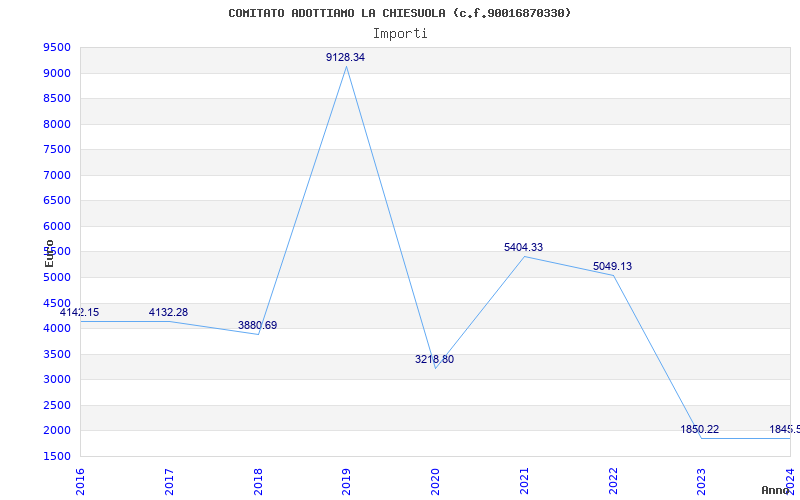
Task: Click the Euro y-axis title
Action: point(49,253)
